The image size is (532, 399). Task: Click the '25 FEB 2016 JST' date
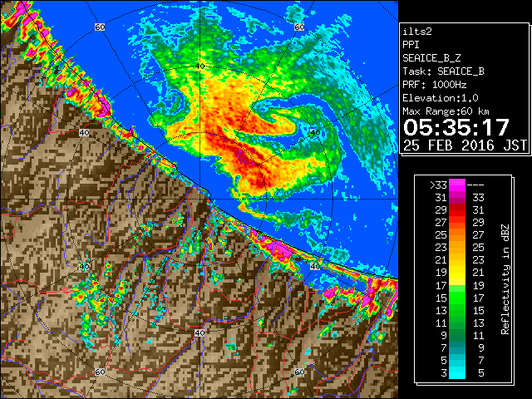pos(465,145)
